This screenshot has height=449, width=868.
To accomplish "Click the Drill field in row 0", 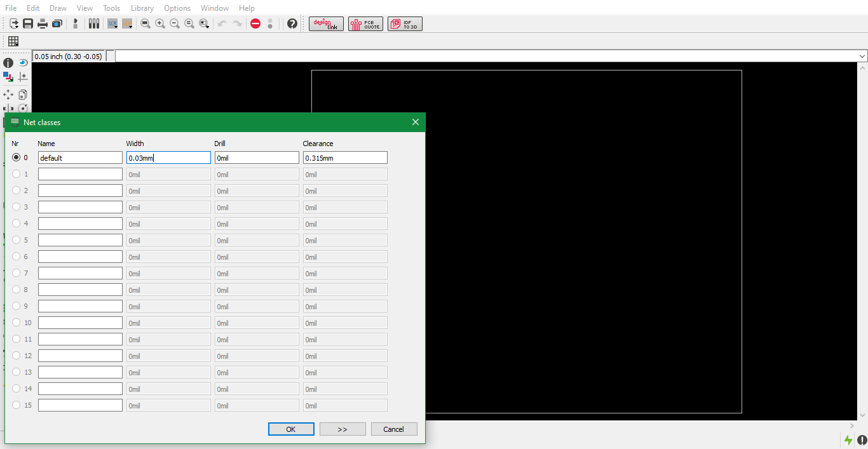I will (257, 157).
